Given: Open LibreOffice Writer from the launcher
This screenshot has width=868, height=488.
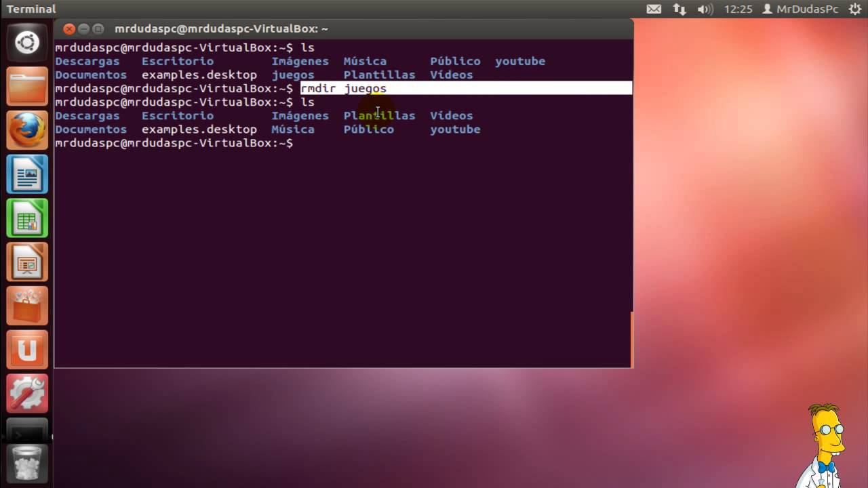Looking at the screenshot, I should click(27, 174).
